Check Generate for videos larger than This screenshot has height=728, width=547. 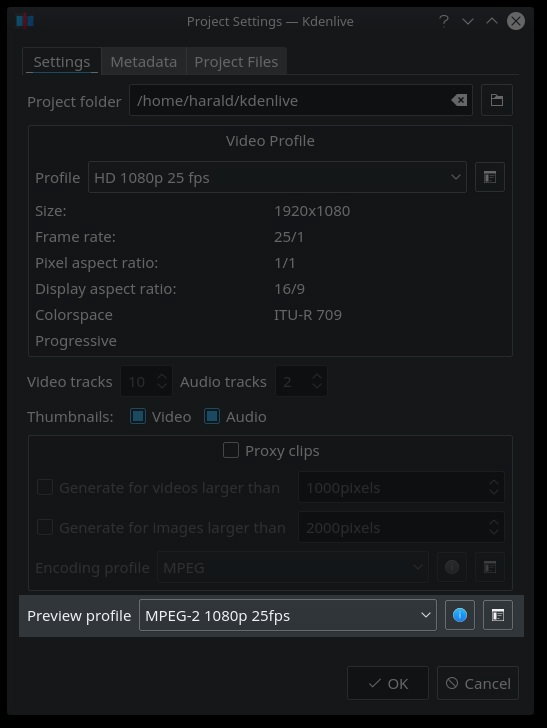pos(45,487)
